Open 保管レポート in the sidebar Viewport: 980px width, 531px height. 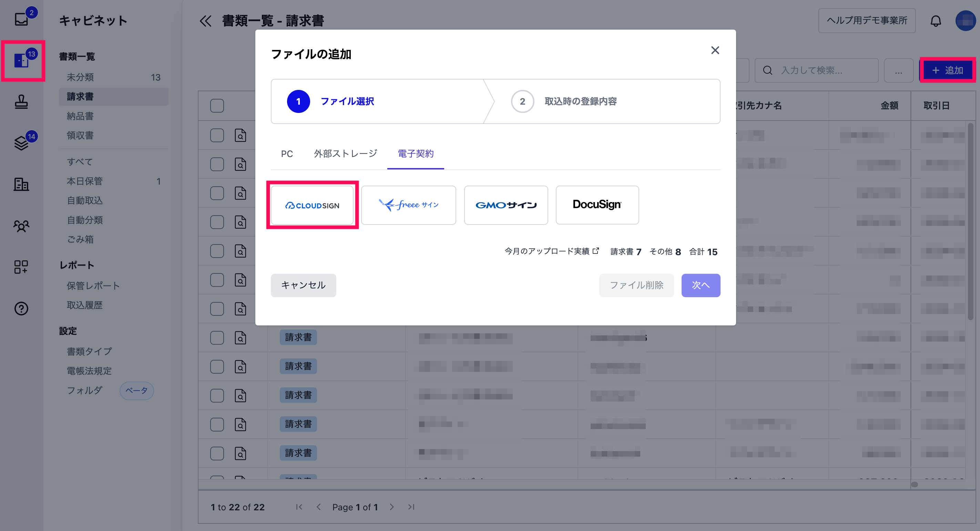[113, 285]
